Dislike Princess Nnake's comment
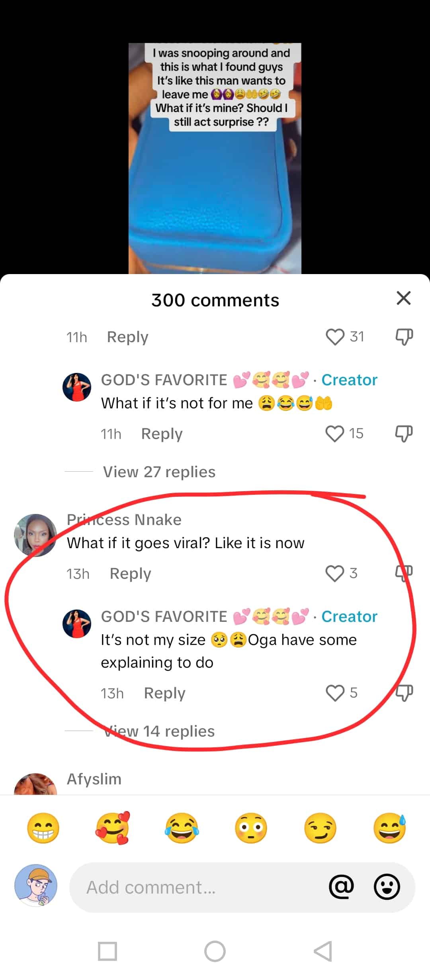The image size is (430, 980). click(404, 573)
